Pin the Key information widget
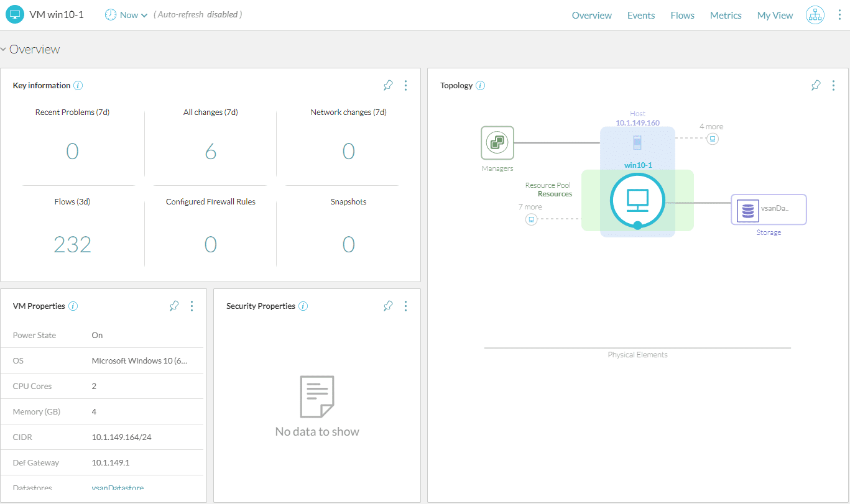The height and width of the screenshot is (504, 850). (x=387, y=85)
